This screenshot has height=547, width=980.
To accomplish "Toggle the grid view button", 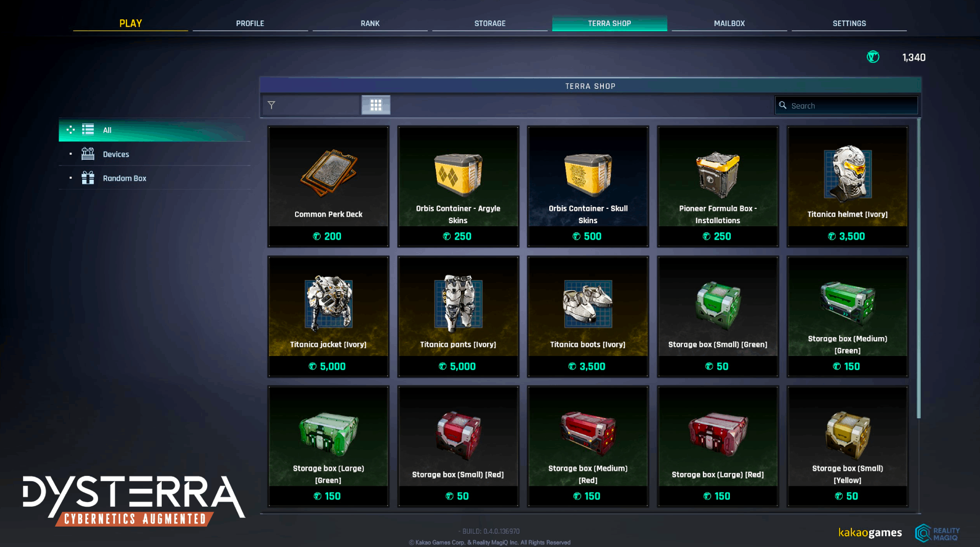I will pyautogui.click(x=376, y=105).
